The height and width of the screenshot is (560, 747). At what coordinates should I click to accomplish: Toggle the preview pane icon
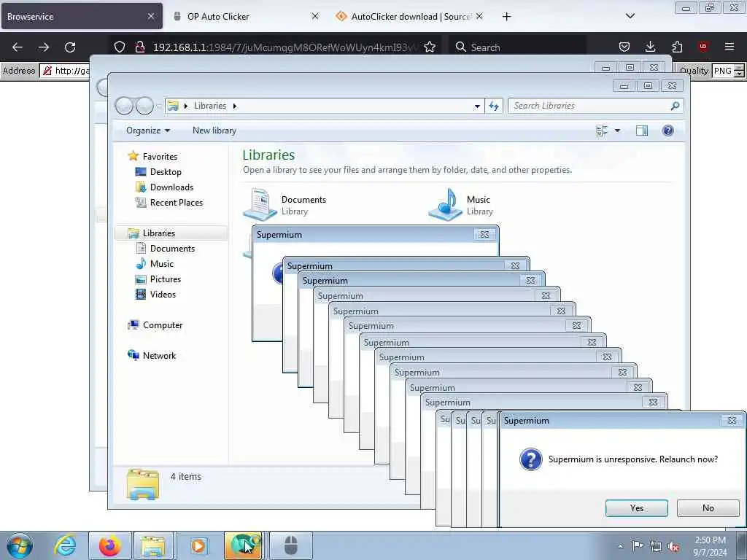tap(642, 131)
